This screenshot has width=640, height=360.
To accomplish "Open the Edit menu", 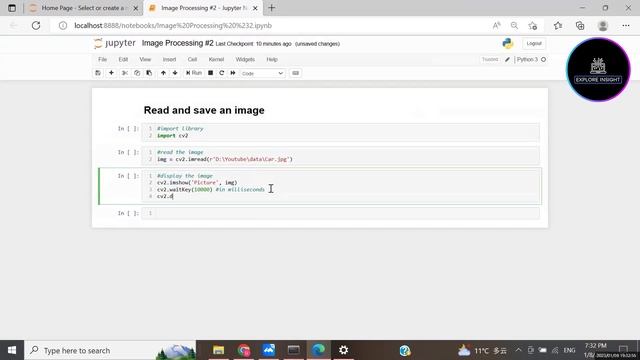I will pyautogui.click(x=123, y=60).
